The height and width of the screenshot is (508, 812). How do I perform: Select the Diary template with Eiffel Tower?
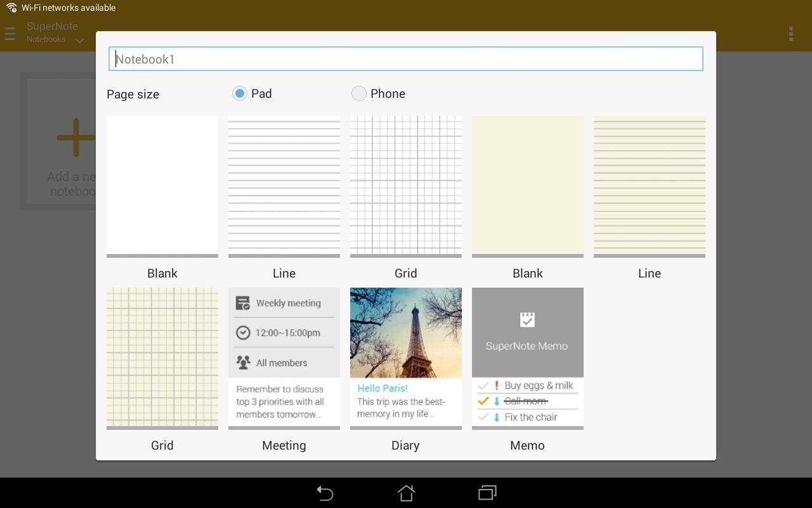406,358
